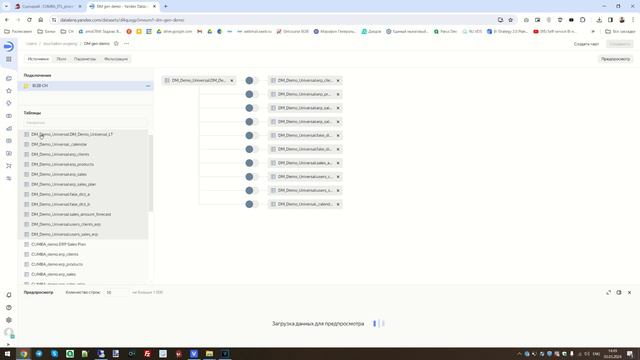Open the favorites star icon in sidebar
Image resolution: width=640 pixels, height=360 pixels.
point(9,91)
